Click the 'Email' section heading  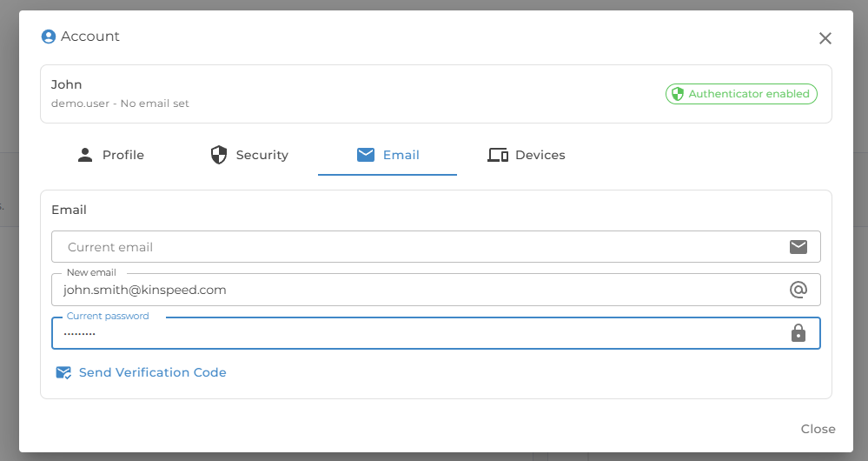[70, 210]
